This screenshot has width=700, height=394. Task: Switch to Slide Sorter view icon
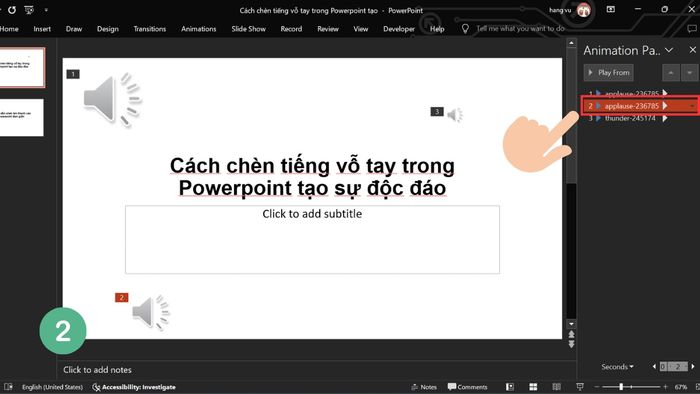coord(533,387)
